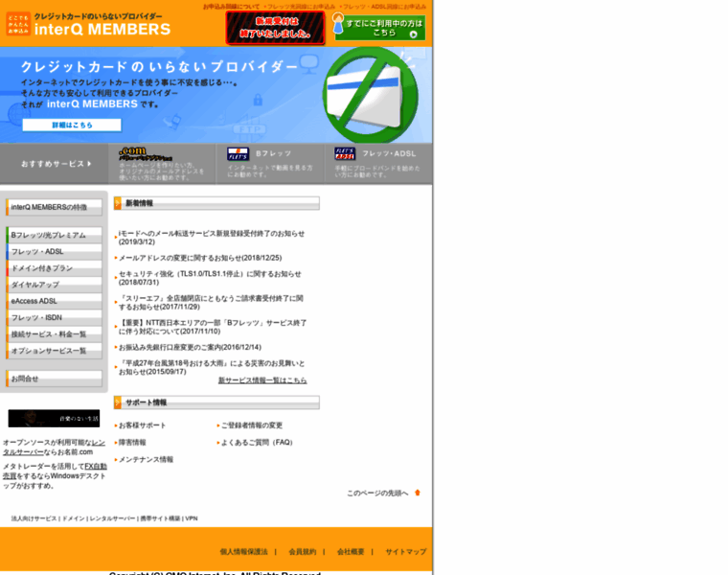Click the 新規受付は終了いたしました banner
Image resolution: width=728 pixels, height=575 pixels.
(x=275, y=28)
